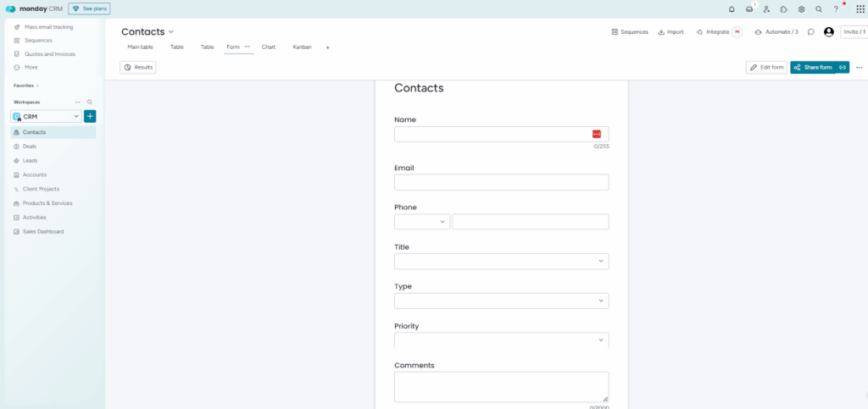868x409 pixels.
Task: Expand the Title dropdown field
Action: [501, 262]
